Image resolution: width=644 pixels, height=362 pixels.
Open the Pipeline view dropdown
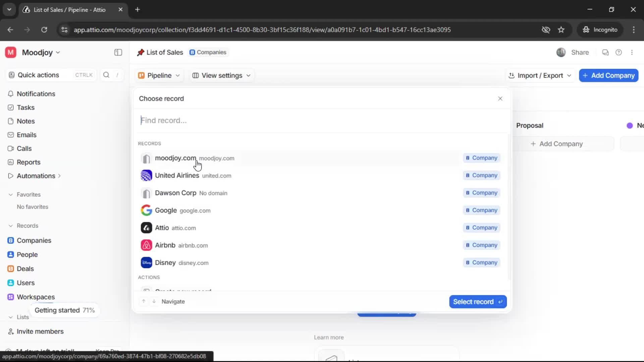pos(159,75)
